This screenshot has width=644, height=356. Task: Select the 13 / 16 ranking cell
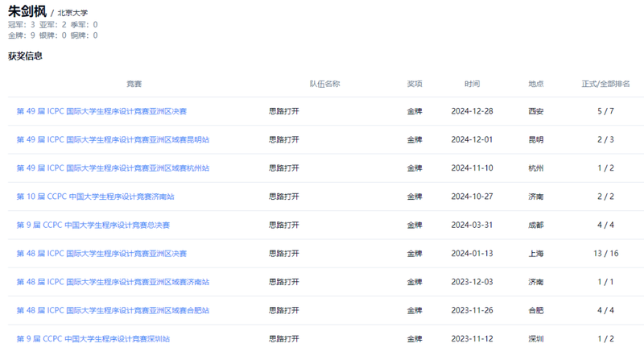(x=605, y=254)
